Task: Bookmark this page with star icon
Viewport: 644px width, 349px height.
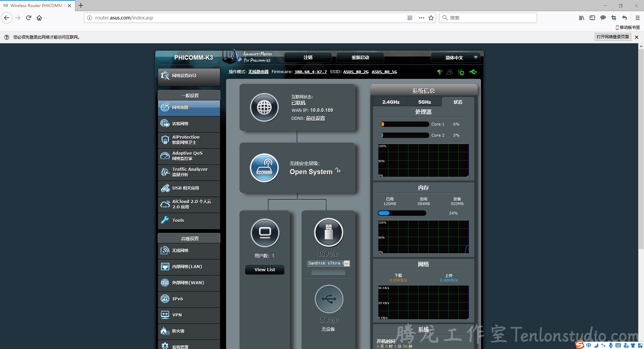Action: click(x=431, y=18)
